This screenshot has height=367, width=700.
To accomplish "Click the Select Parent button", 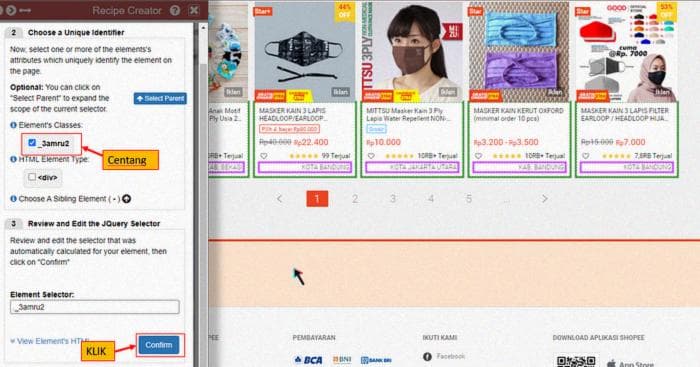I will (x=160, y=98).
